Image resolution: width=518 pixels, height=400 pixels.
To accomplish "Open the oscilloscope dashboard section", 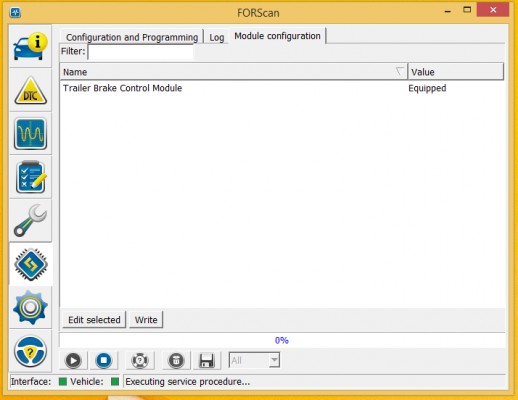I will (x=30, y=134).
